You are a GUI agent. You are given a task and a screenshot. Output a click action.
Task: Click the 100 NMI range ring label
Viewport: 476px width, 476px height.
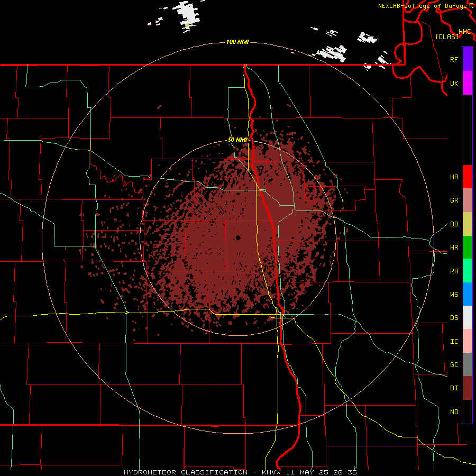[237, 42]
